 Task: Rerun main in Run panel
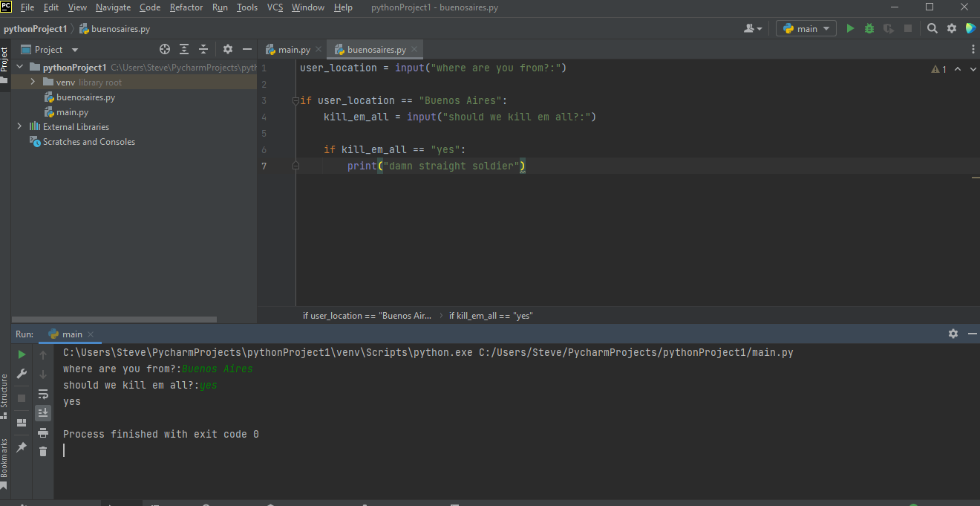click(22, 355)
